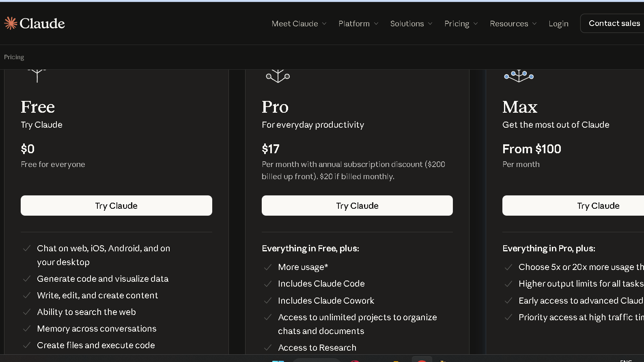Open the Platform dropdown
Image resolution: width=644 pixels, height=362 pixels.
pyautogui.click(x=358, y=24)
